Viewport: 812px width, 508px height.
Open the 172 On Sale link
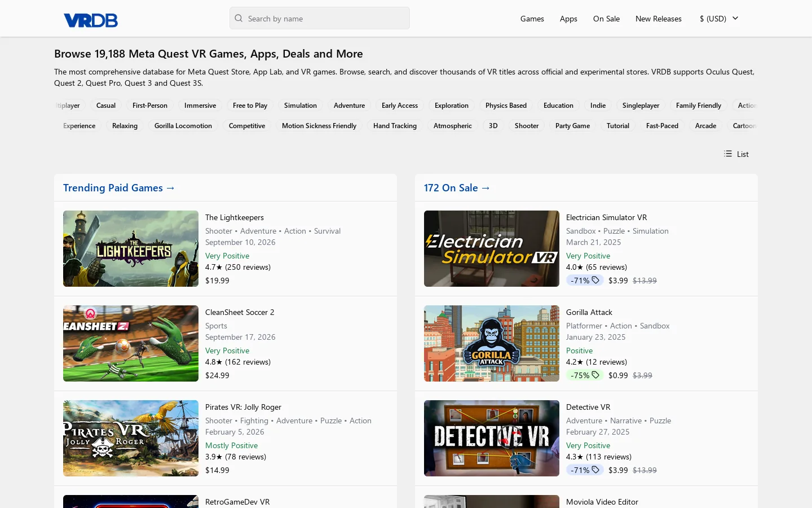[x=457, y=187]
